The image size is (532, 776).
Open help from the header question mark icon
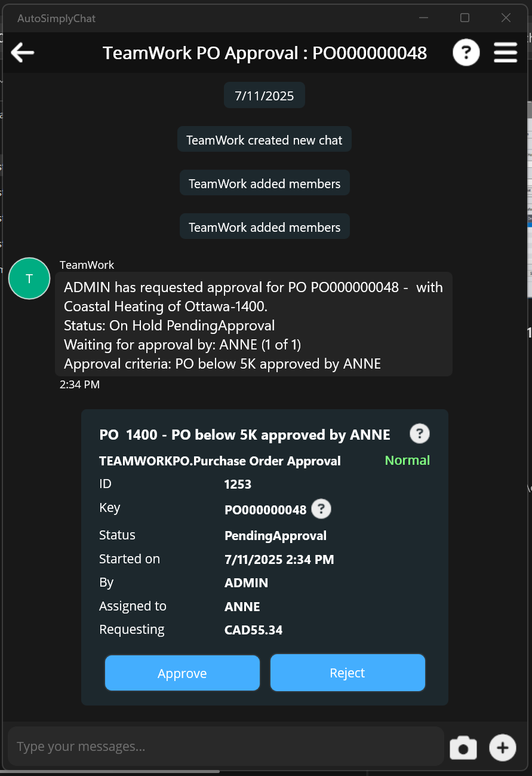tap(466, 53)
